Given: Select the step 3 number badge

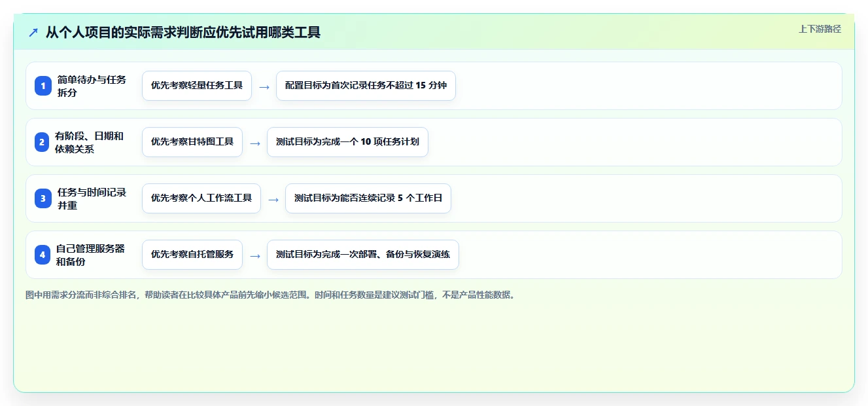Looking at the screenshot, I should pyautogui.click(x=43, y=198).
